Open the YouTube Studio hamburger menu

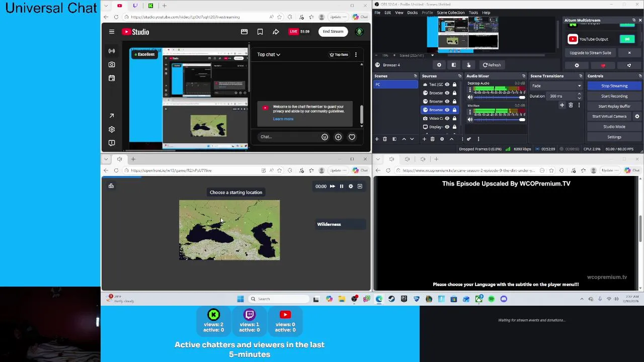[x=112, y=32]
